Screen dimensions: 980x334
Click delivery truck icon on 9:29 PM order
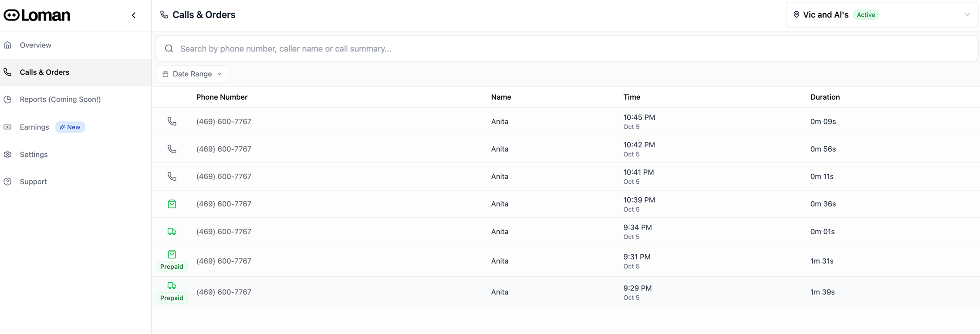[172, 286]
